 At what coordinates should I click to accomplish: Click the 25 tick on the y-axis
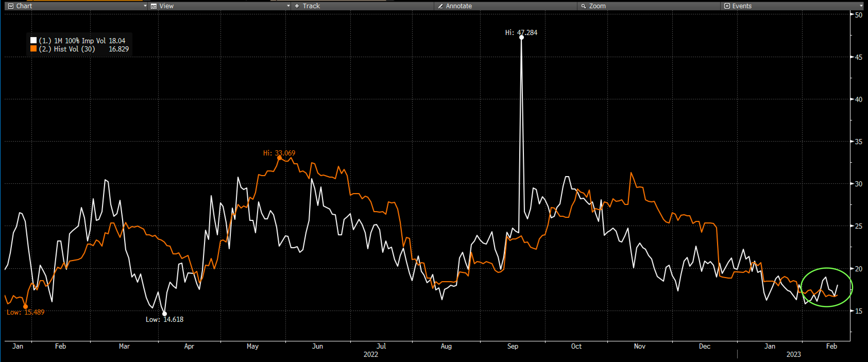click(858, 226)
